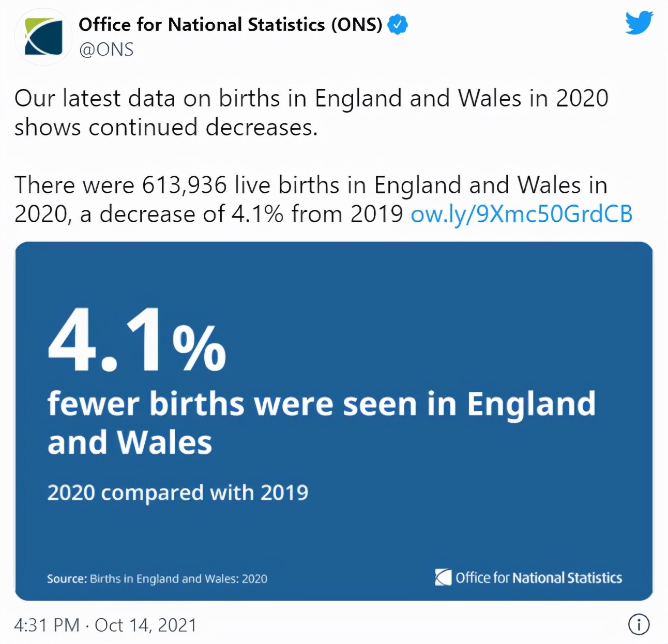The height and width of the screenshot is (644, 668).
Task: Click the '2020 compared with 2019' caption
Action: coord(178,493)
